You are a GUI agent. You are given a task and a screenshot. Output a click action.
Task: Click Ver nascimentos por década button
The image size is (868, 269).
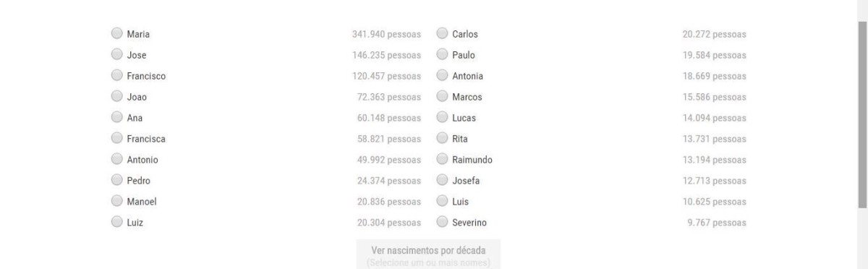point(428,254)
